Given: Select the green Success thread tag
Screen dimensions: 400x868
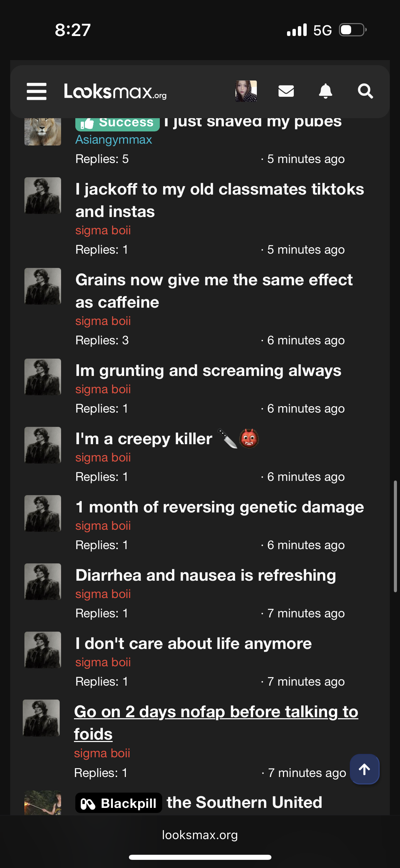Looking at the screenshot, I should tap(117, 123).
